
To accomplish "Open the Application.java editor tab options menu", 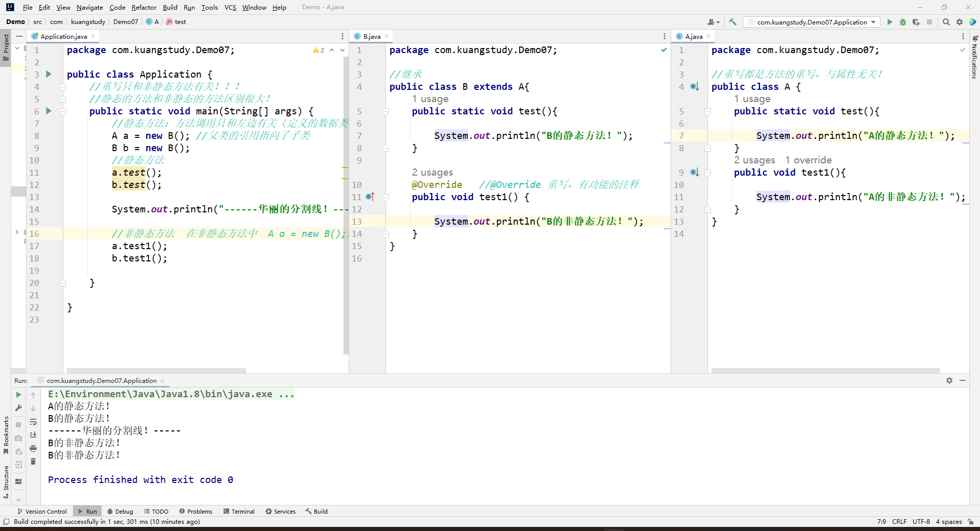I will pos(342,36).
